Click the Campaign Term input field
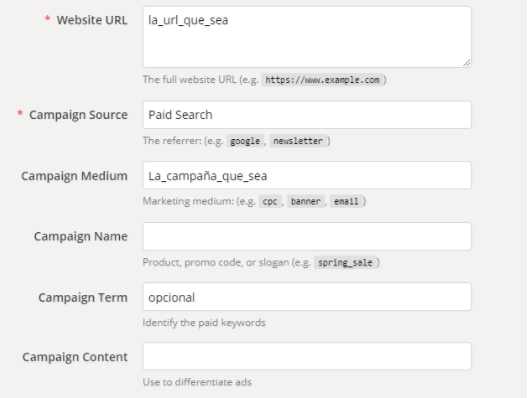 307,297
